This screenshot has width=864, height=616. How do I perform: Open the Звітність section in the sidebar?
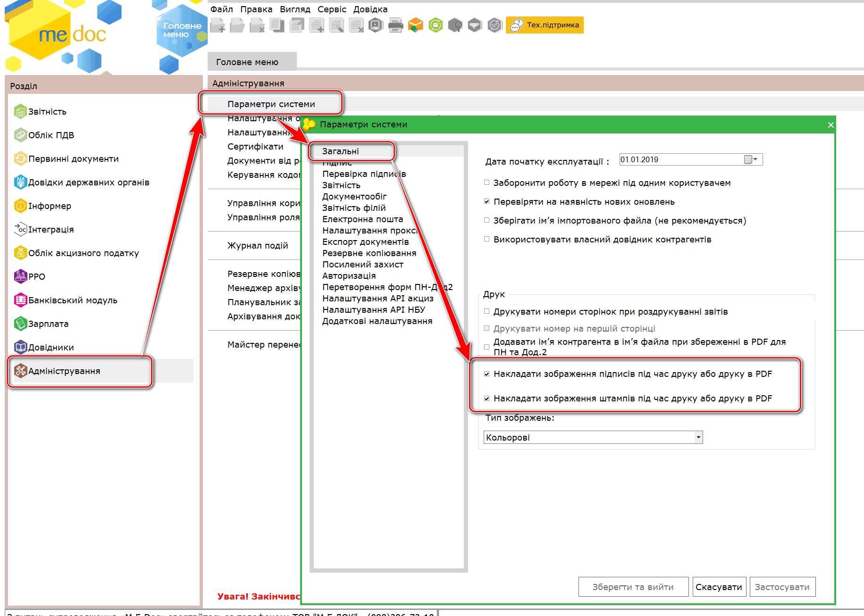[47, 112]
